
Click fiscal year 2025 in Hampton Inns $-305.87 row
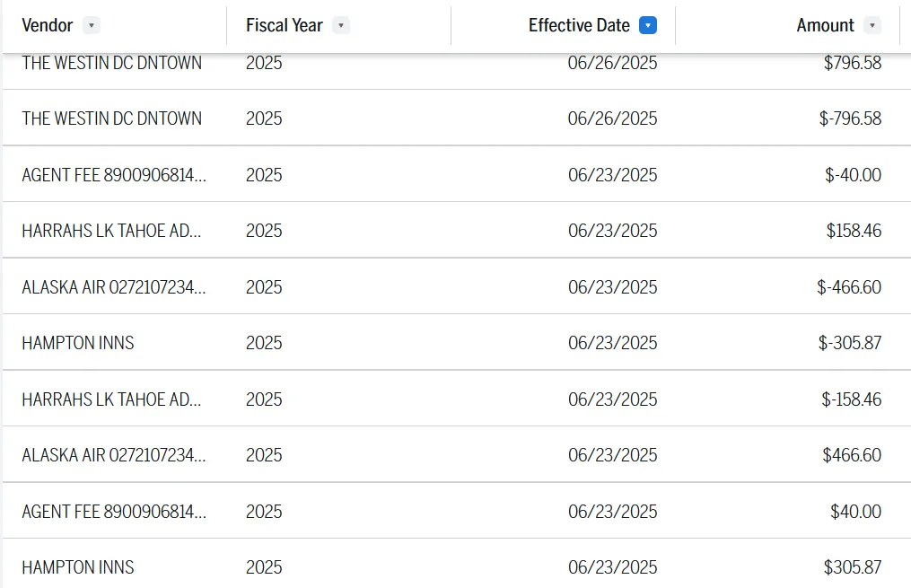264,342
